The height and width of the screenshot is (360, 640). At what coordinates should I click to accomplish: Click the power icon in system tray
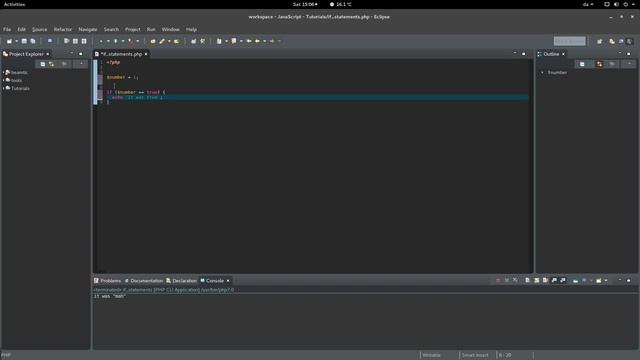point(625,4)
